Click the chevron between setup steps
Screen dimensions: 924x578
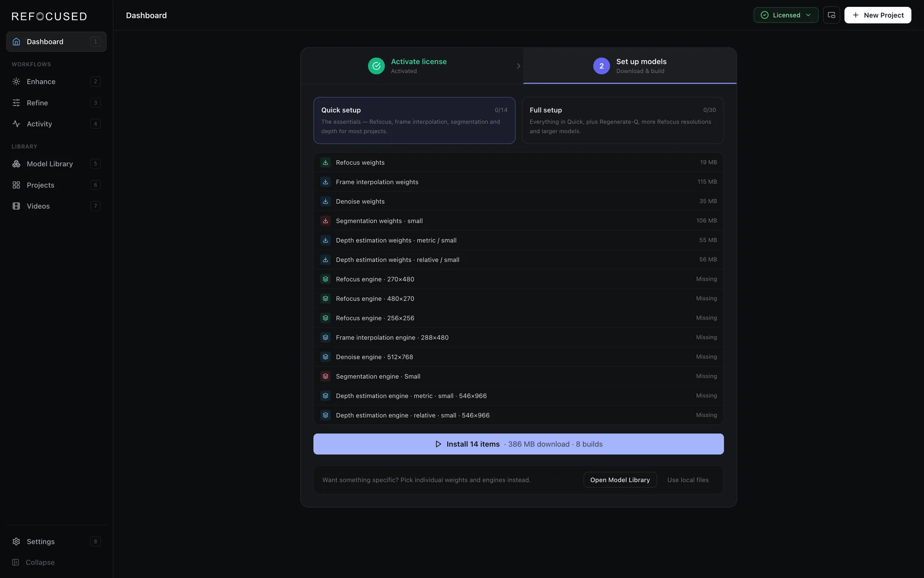(x=518, y=66)
